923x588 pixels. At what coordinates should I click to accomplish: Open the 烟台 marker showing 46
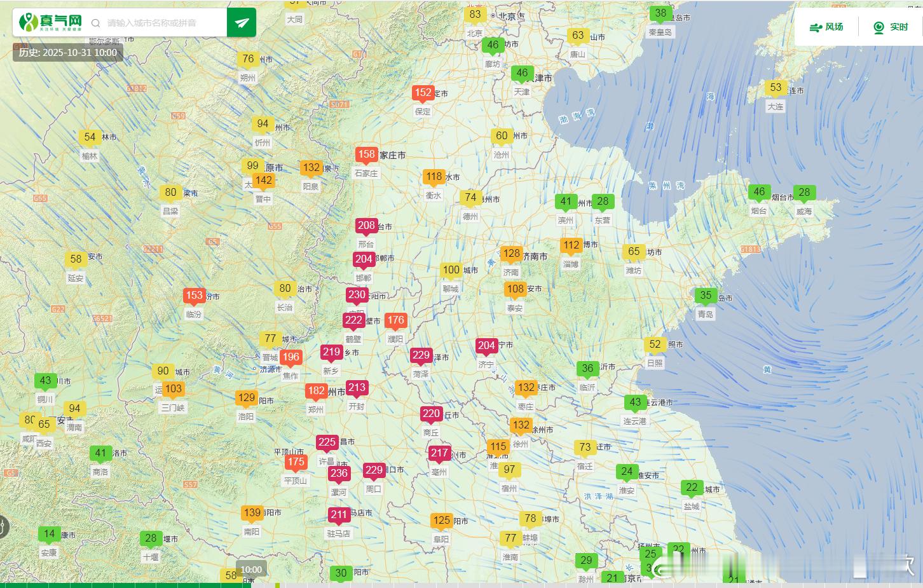759,193
